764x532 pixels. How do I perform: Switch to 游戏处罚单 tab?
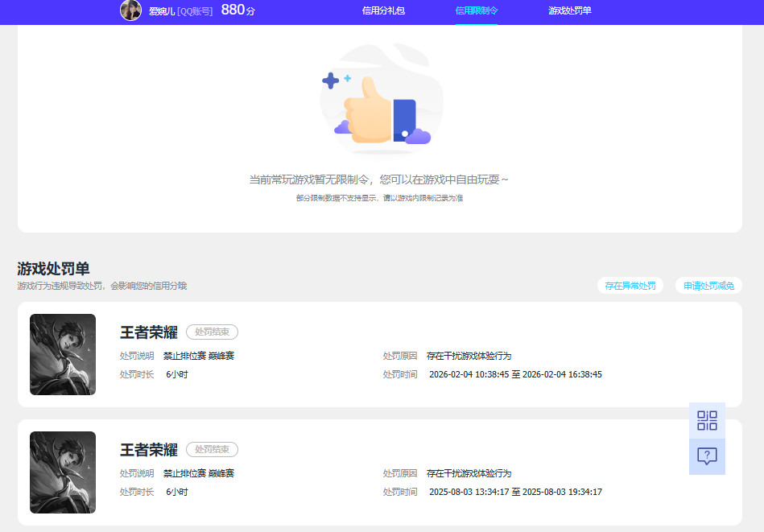(570, 10)
